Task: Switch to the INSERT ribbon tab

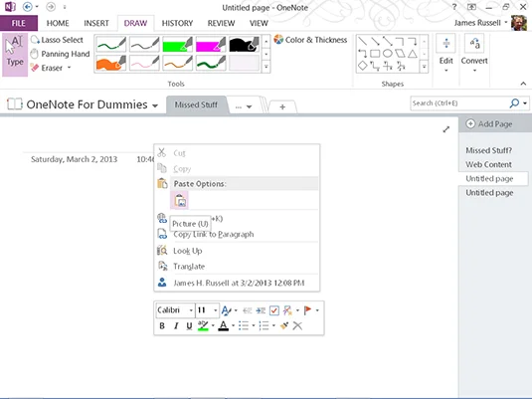Action: click(x=96, y=23)
